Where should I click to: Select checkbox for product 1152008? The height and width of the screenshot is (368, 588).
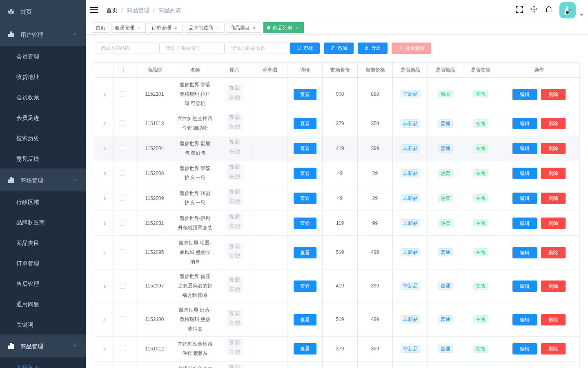coord(122,173)
